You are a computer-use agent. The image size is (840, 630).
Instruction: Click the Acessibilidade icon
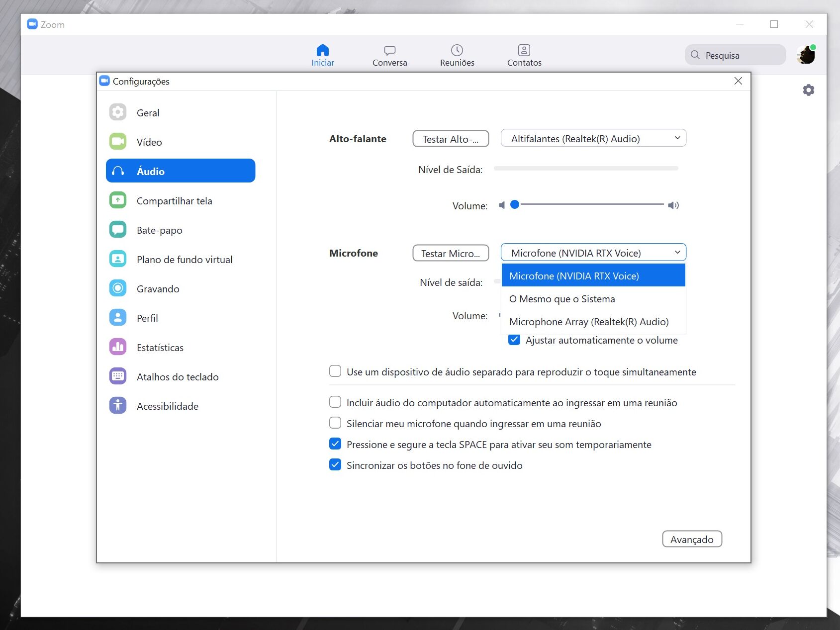118,406
